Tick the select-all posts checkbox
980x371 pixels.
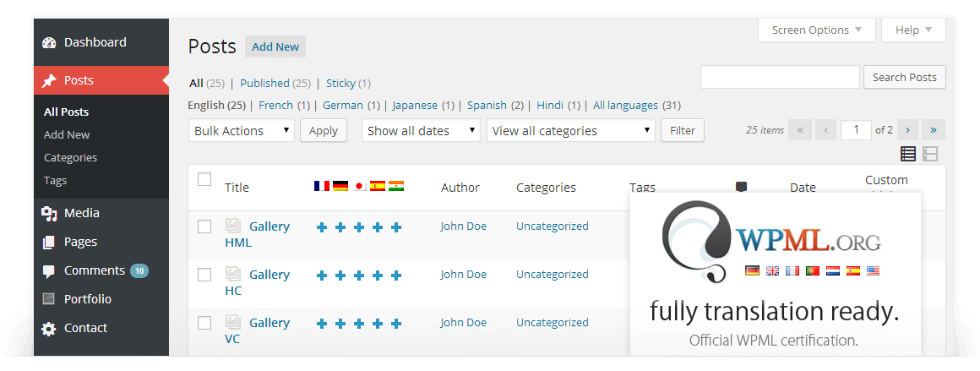coord(204,179)
